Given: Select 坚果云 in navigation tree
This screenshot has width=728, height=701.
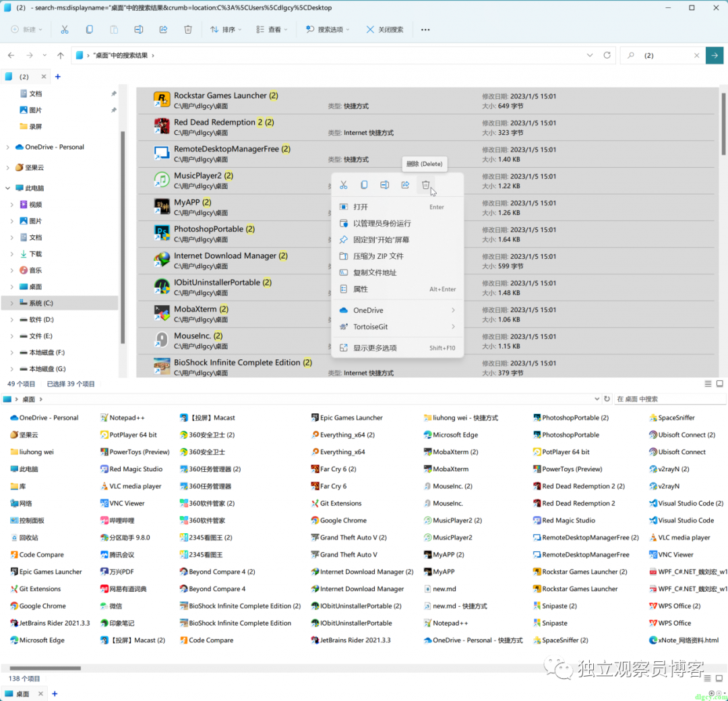Looking at the screenshot, I should pyautogui.click(x=30, y=168).
